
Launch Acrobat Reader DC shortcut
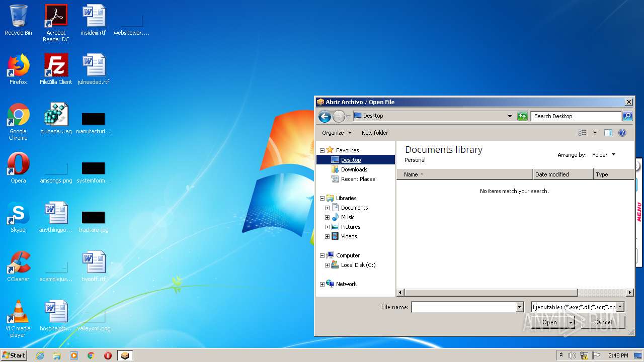(x=56, y=23)
